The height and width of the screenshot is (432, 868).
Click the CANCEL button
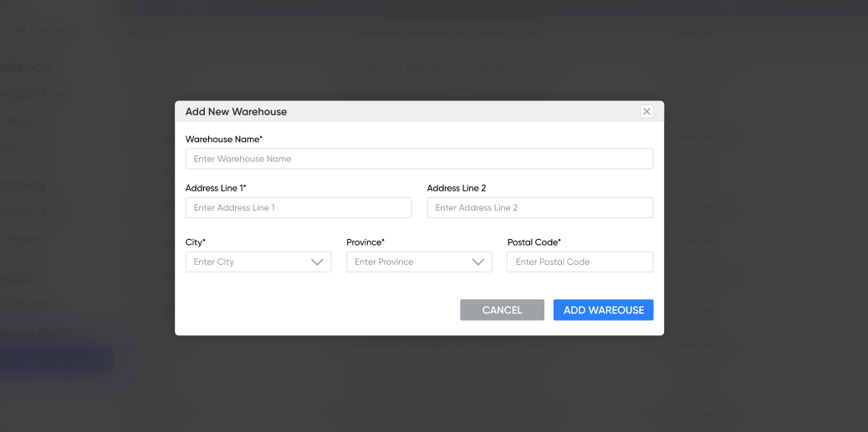[502, 310]
